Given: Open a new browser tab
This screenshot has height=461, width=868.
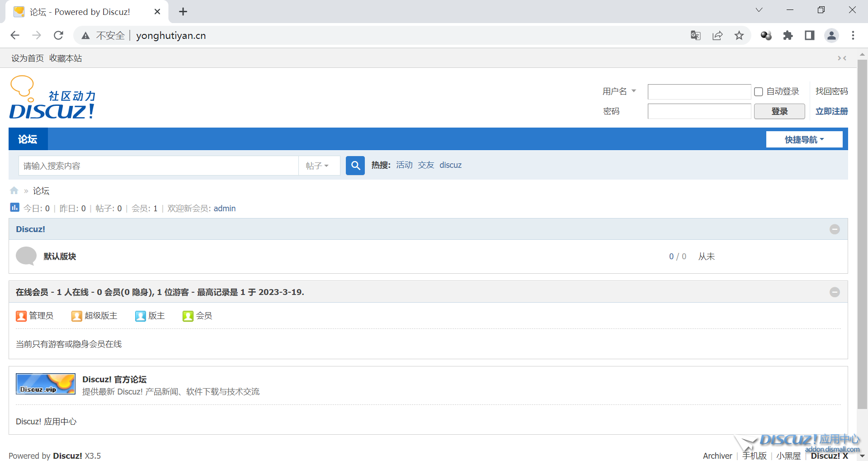Looking at the screenshot, I should [183, 12].
